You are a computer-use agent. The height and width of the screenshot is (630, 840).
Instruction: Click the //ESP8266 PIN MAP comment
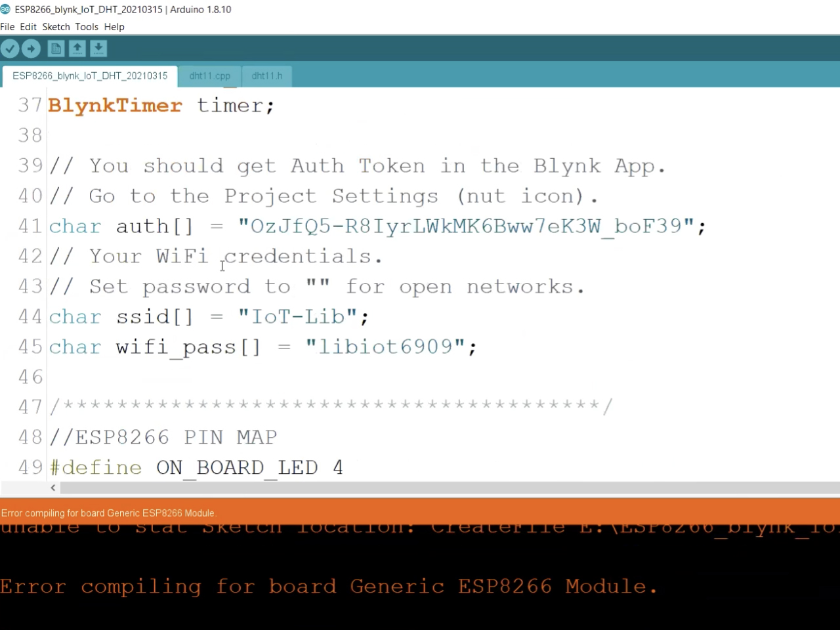click(x=163, y=437)
